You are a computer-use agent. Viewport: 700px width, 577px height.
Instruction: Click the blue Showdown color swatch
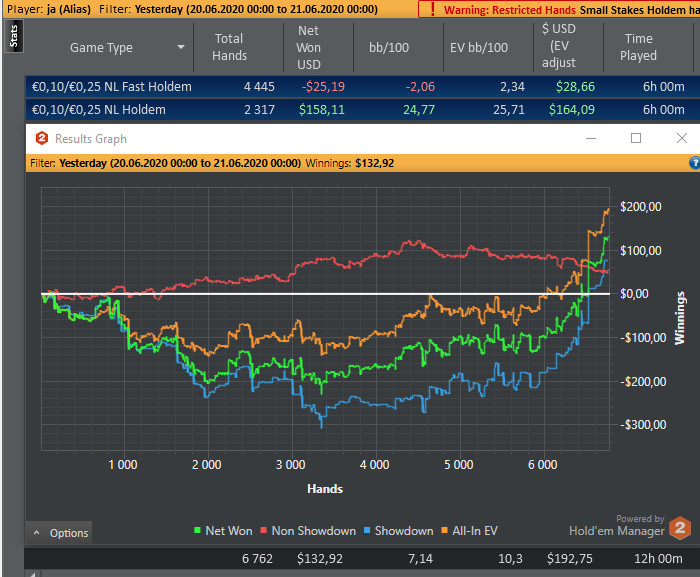click(x=367, y=530)
